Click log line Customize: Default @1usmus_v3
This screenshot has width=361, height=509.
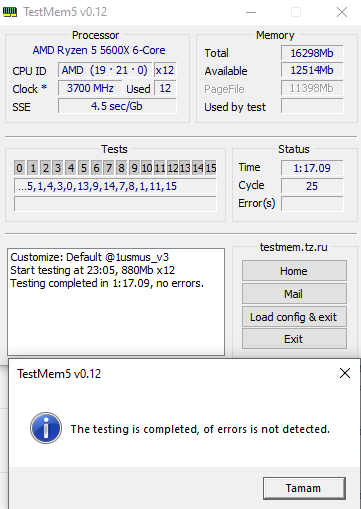pos(90,257)
